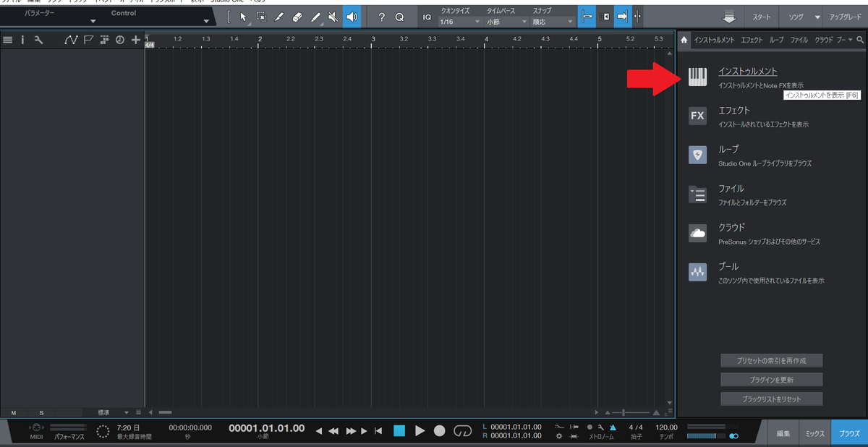Open the track list icon
Screen dimensions: 868x447
click(x=8, y=40)
